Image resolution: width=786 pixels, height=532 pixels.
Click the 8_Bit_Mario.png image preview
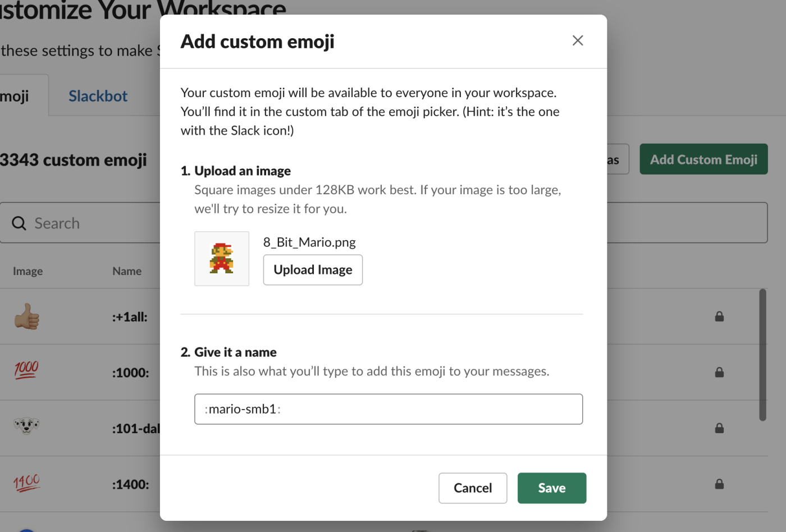tap(222, 258)
